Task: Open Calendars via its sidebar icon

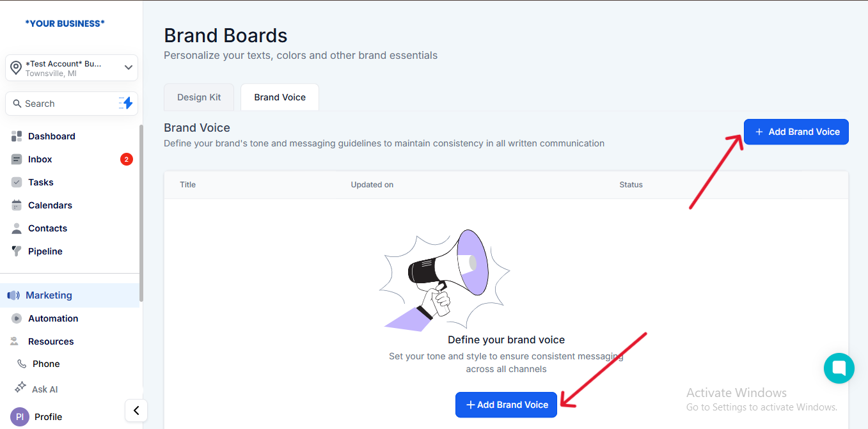Action: click(17, 205)
